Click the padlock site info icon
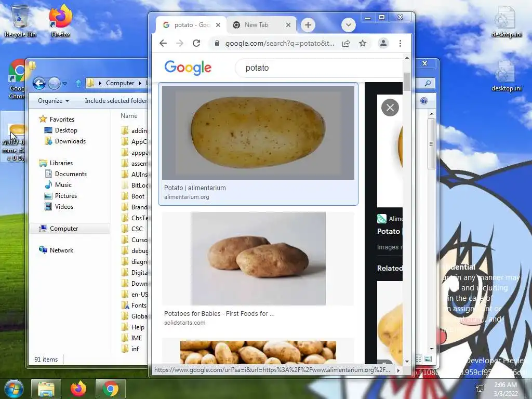Screen dimensions: 532x399 pos(217,44)
